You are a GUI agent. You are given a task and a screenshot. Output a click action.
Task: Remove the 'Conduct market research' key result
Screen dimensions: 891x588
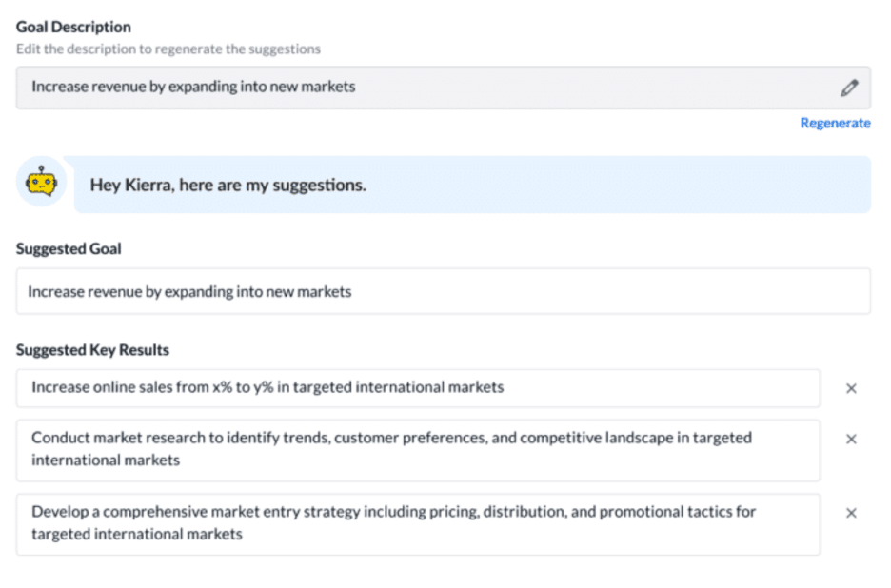tap(851, 439)
